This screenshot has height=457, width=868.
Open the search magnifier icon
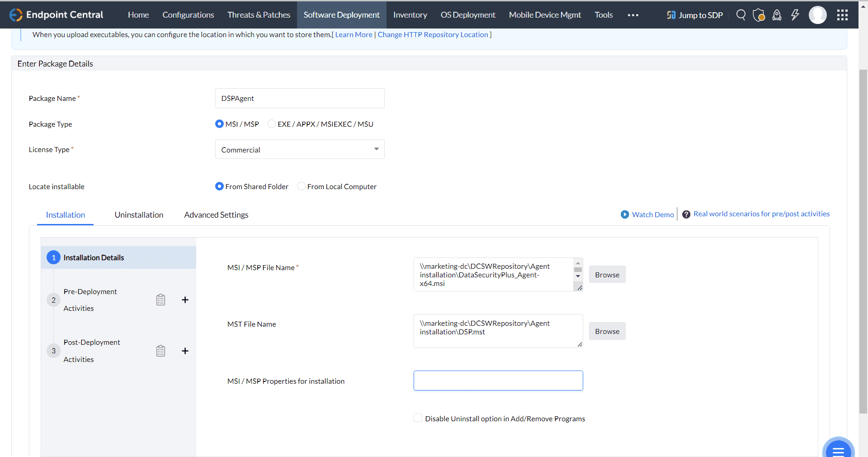(x=741, y=15)
